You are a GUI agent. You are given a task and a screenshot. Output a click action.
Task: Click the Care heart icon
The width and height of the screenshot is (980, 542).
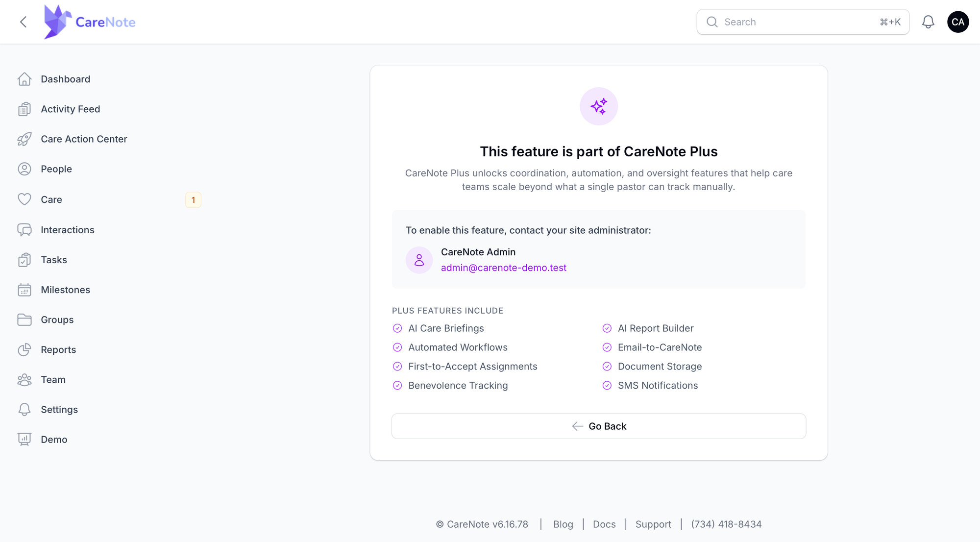24,199
